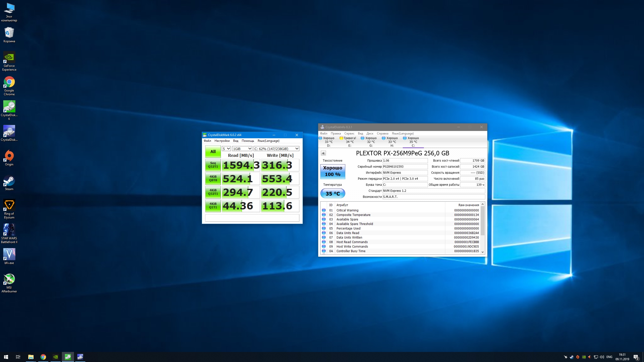Image resolution: width=644 pixels, height=362 pixels.
Task: Click the SMART attribute list scrollbar down arrow
Action: click(x=482, y=252)
